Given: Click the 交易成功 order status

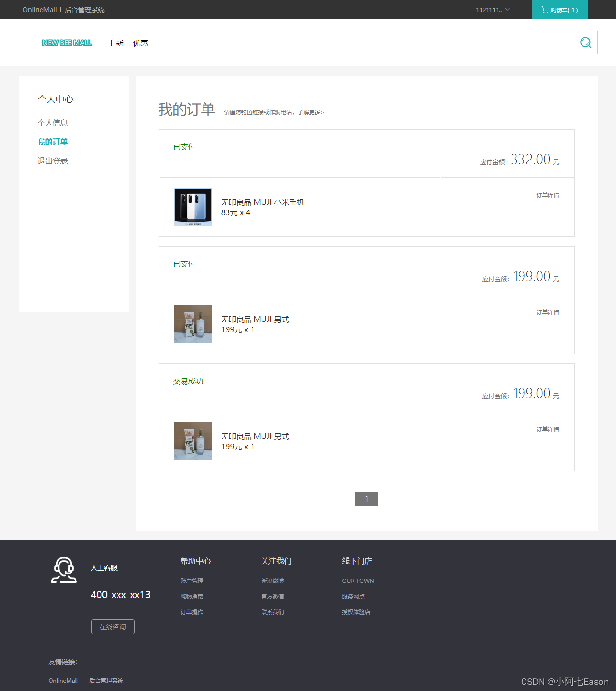Looking at the screenshot, I should pos(188,381).
